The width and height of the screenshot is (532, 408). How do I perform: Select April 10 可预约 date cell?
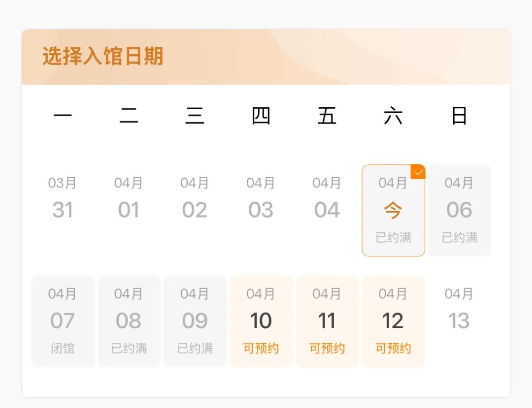(x=261, y=321)
